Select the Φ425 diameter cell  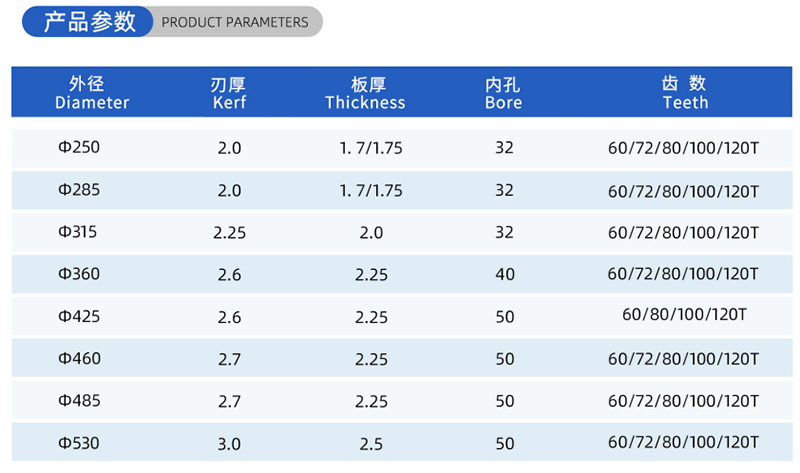coord(80,316)
